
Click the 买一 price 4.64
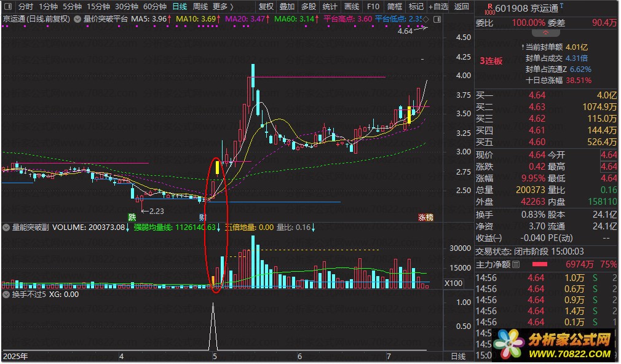(x=537, y=95)
